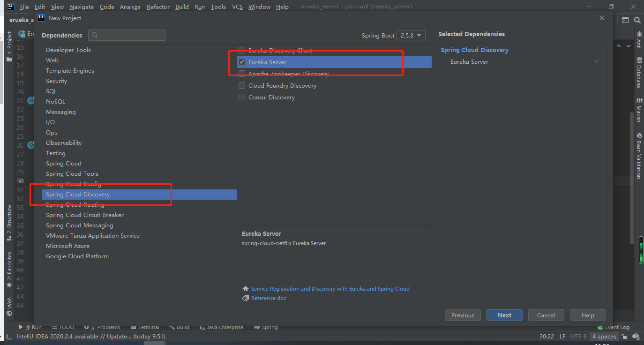Open the Refactor menu
The image size is (644, 345).
(158, 7)
